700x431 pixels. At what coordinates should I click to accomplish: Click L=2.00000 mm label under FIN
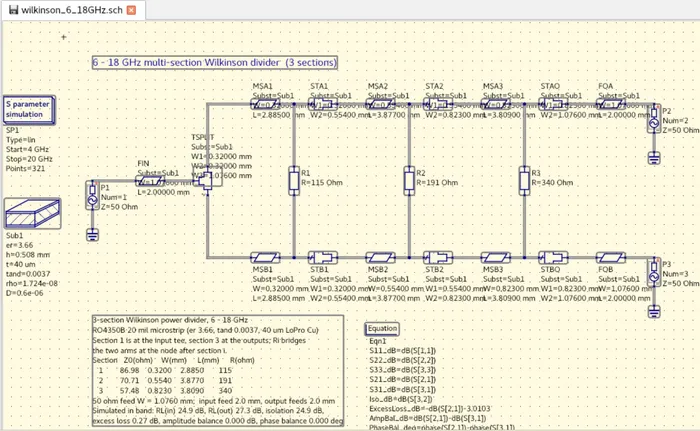(163, 192)
